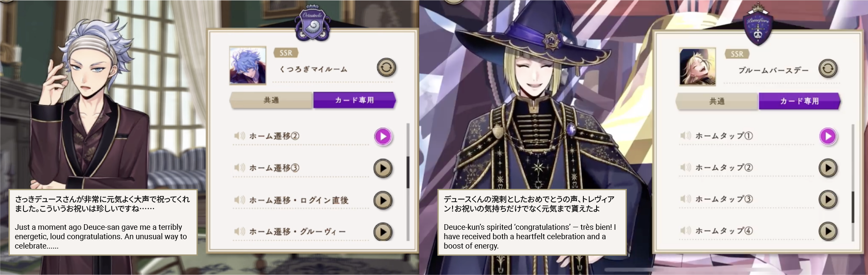Play the ホームタップ③ voice line
The width and height of the screenshot is (868, 275).
(x=828, y=200)
